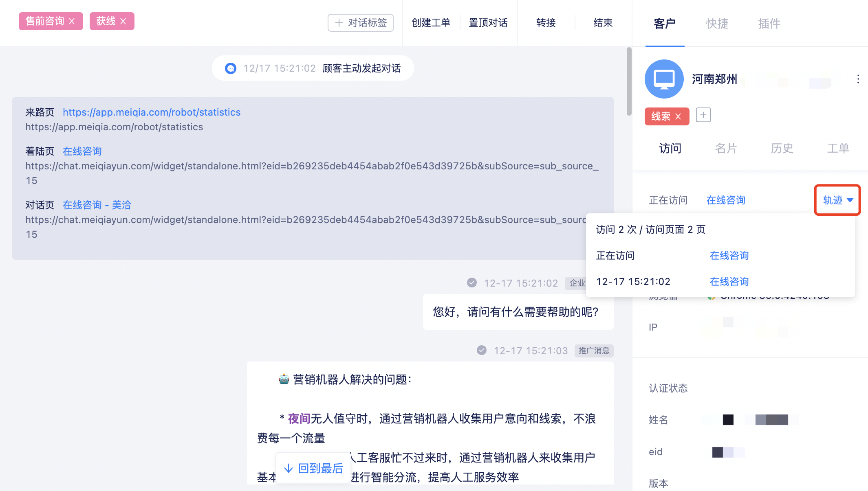The height and width of the screenshot is (491, 868).
Task: Open the 名片 sub-tab
Action: tap(726, 148)
